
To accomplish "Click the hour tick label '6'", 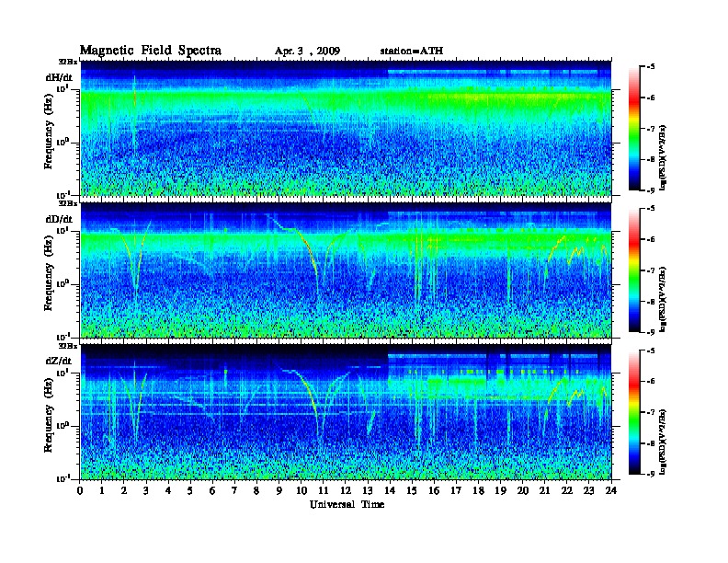I will pyautogui.click(x=212, y=491).
